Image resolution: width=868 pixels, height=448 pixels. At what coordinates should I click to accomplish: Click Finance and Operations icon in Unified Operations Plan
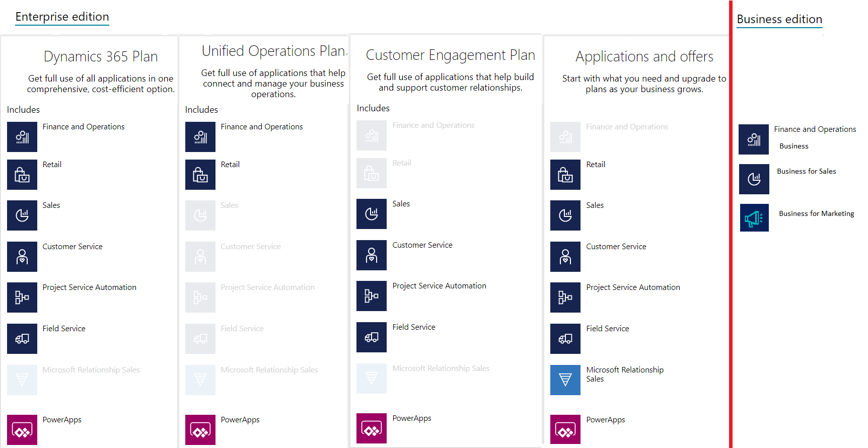pyautogui.click(x=200, y=137)
